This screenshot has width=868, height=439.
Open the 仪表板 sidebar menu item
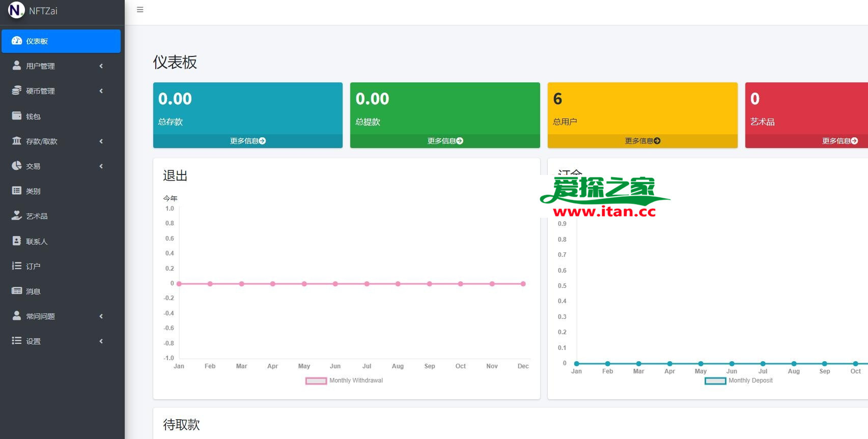tap(61, 41)
